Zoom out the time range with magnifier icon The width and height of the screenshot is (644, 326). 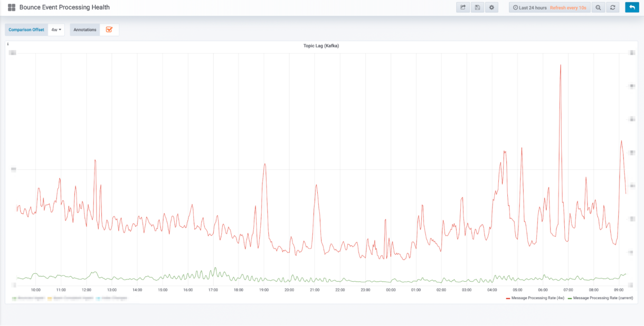[x=598, y=7]
